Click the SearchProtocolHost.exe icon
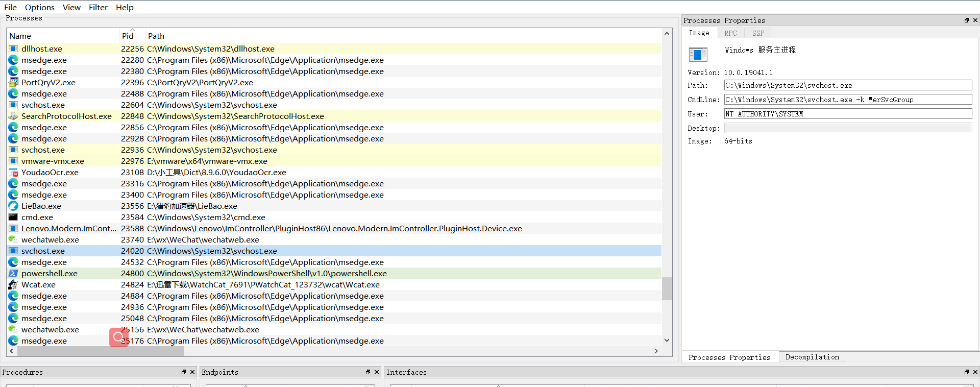 [13, 116]
